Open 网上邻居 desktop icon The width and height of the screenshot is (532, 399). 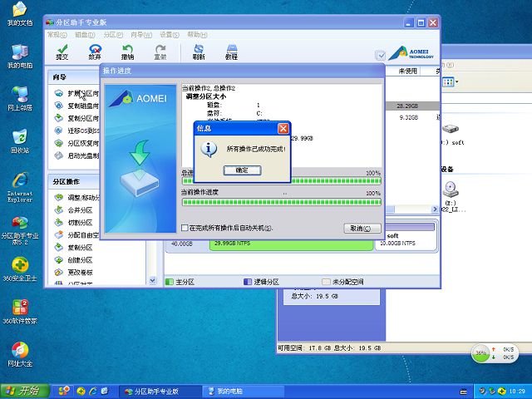(x=20, y=99)
